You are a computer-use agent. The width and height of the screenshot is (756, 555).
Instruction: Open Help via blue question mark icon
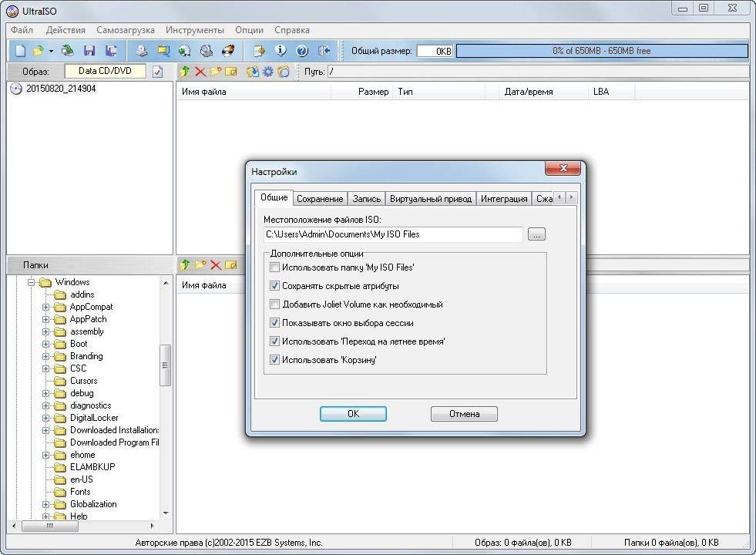coord(302,51)
